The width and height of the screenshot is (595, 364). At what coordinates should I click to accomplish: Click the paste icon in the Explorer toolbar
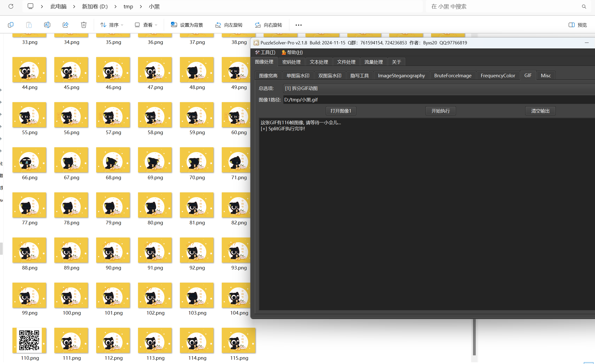click(x=29, y=25)
